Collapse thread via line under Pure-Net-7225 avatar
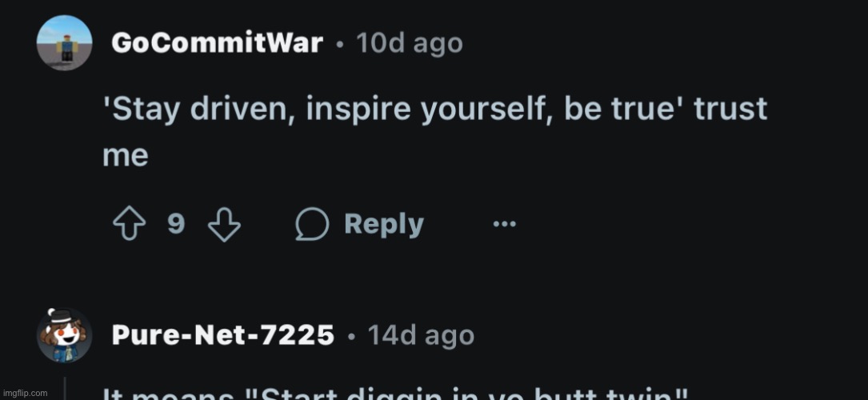The width and height of the screenshot is (868, 400). pos(66,388)
